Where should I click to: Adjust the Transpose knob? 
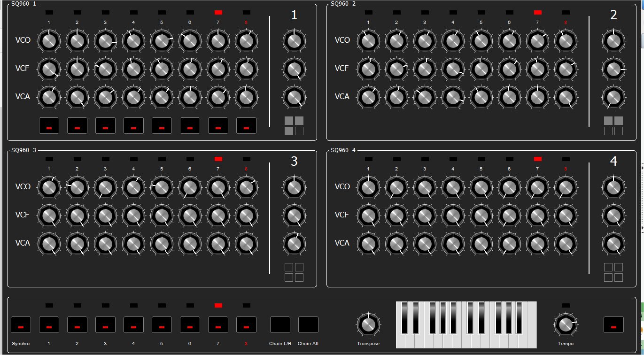368,324
